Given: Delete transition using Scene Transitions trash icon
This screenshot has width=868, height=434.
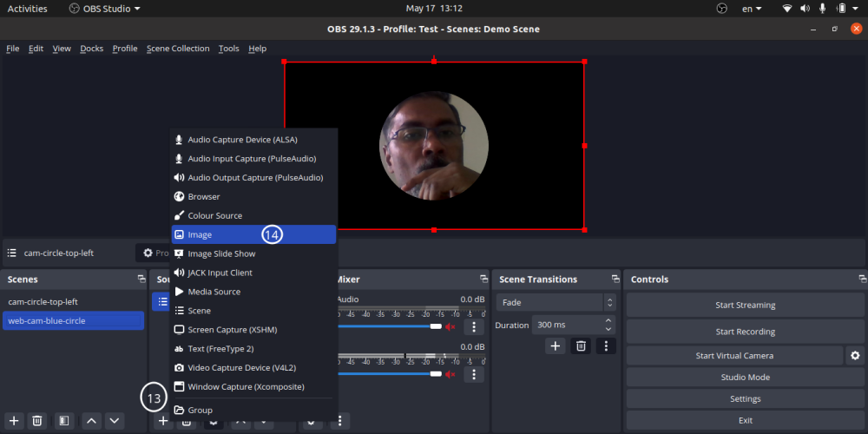Looking at the screenshot, I should 581,346.
